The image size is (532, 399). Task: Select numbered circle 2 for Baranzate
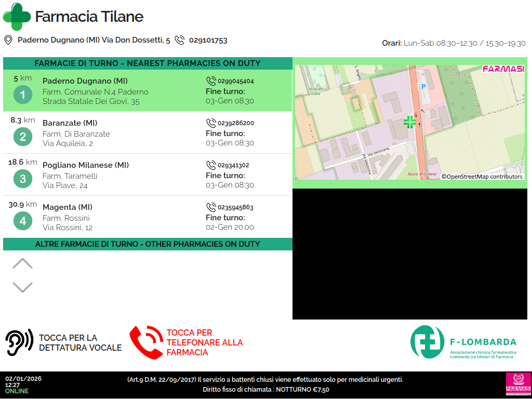click(22, 137)
